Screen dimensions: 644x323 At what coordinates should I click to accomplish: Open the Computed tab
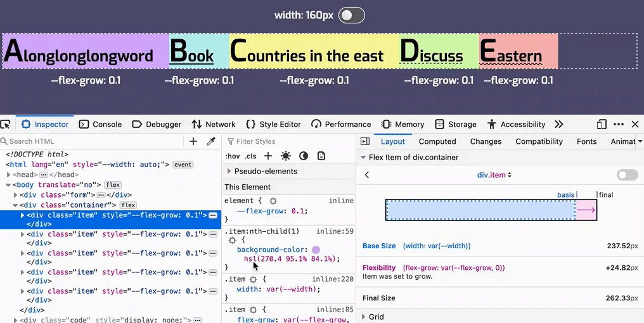[437, 141]
